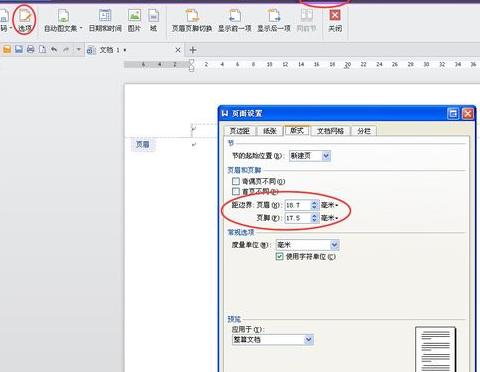This screenshot has width=480, height=372.
Task: Select the 版式 tab
Action: coord(297,130)
